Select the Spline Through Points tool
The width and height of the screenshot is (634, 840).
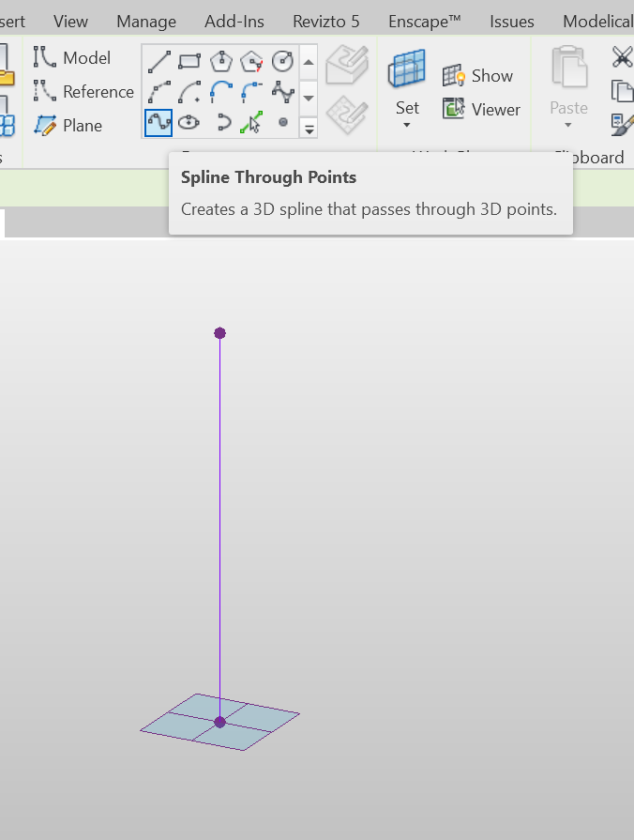point(158,123)
